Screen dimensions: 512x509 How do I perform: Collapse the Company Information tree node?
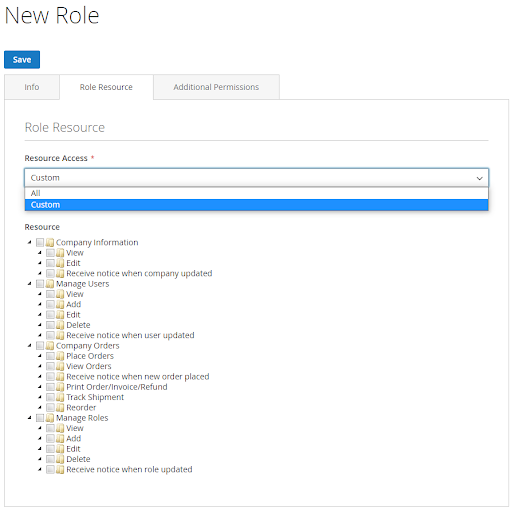click(30, 242)
